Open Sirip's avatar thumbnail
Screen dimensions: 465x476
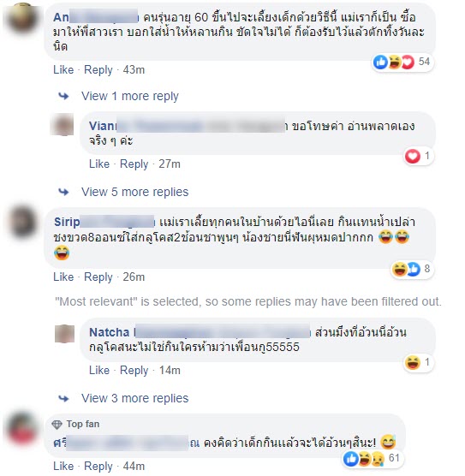click(x=22, y=223)
